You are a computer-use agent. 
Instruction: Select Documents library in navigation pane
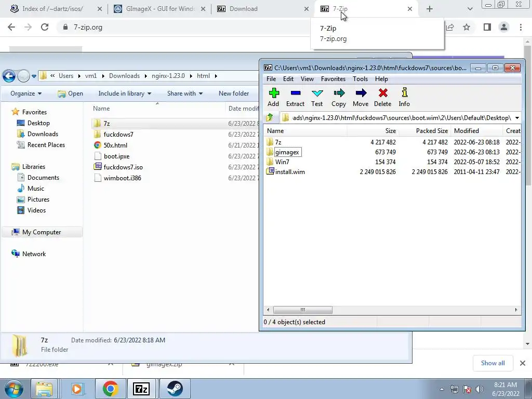[x=43, y=178]
